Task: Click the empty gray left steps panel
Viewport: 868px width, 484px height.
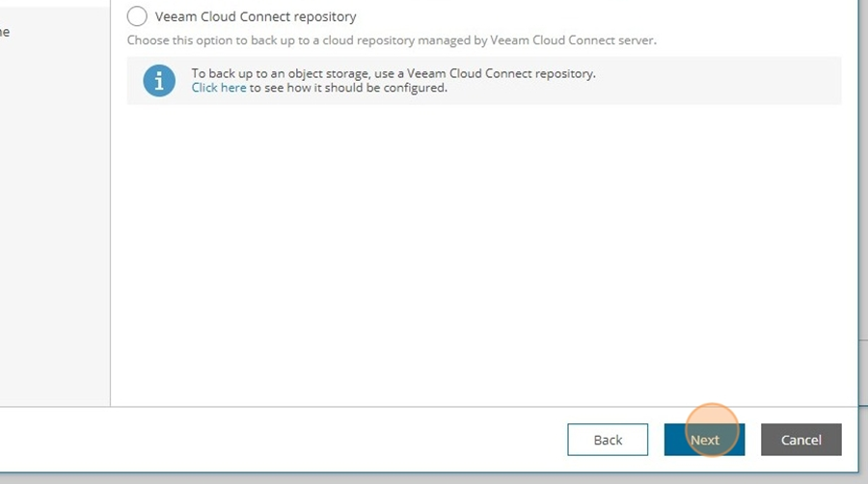Action: (55, 221)
